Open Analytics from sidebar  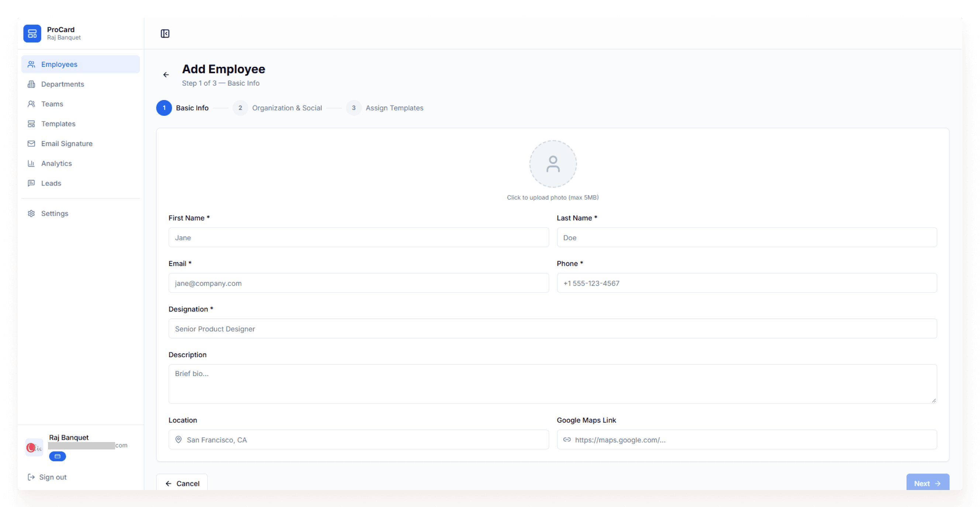[x=80, y=163]
